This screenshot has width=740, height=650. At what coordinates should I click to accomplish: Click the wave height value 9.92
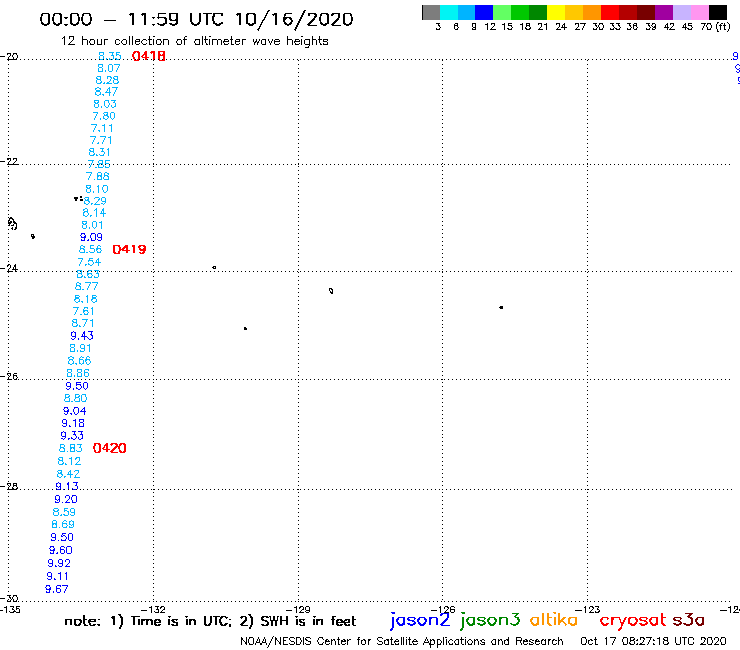pyautogui.click(x=59, y=563)
